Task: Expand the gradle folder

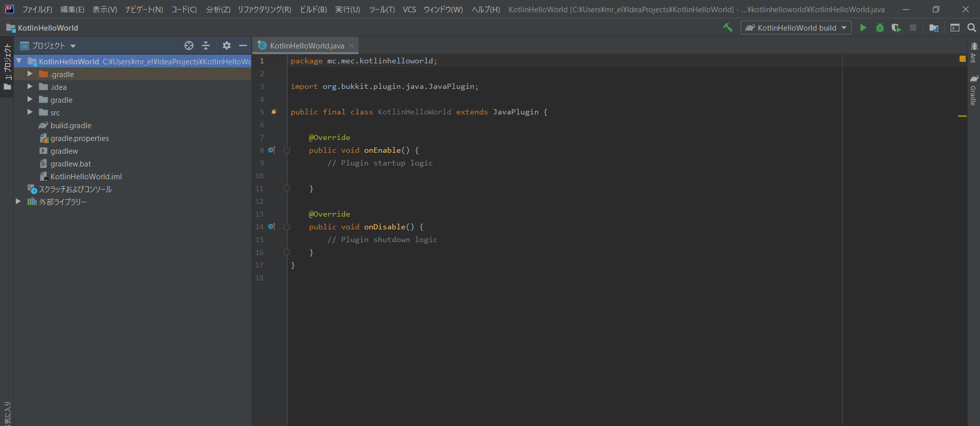Action: coord(30,100)
